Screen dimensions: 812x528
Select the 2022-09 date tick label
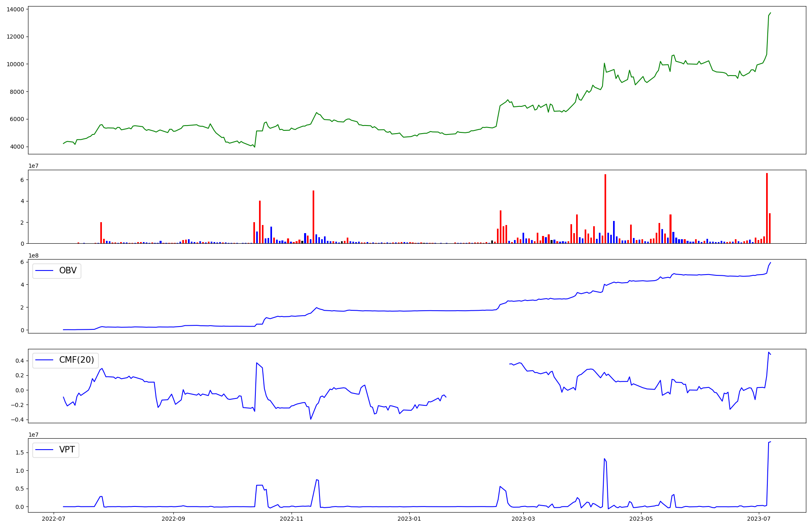pos(173,518)
